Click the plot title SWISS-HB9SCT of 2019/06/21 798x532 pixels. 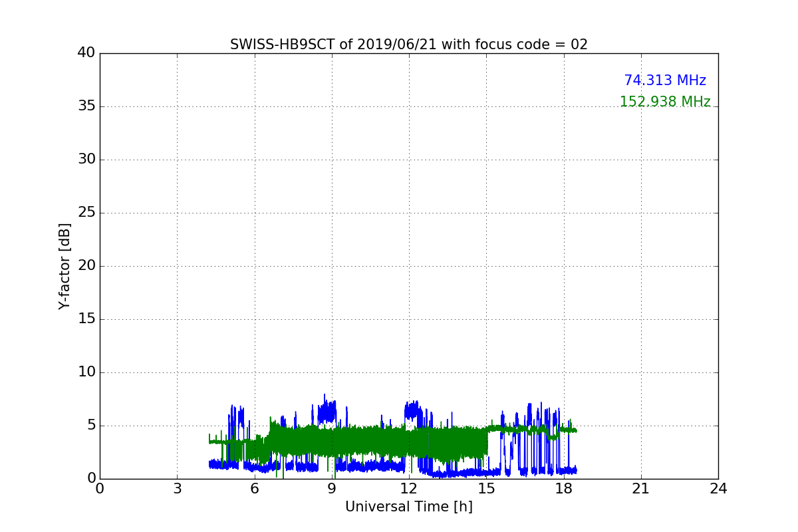(x=409, y=45)
